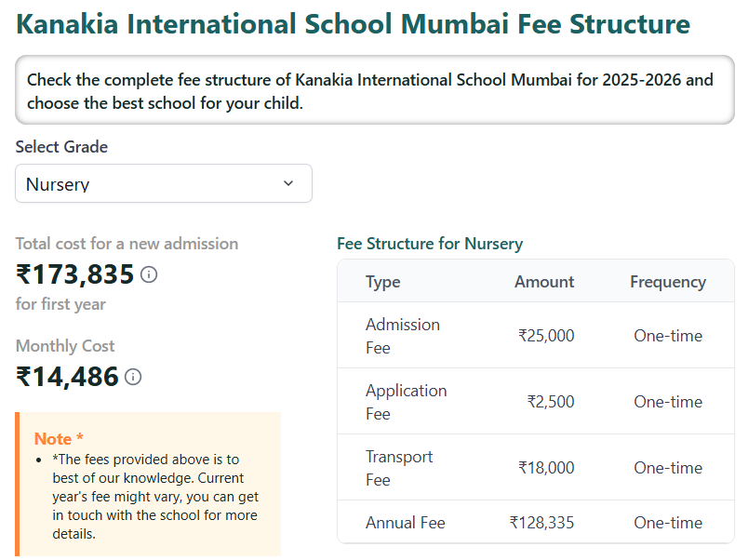This screenshot has height=560, width=748.
Task: Click the Fee Structure for Nursery title
Action: [429, 244]
